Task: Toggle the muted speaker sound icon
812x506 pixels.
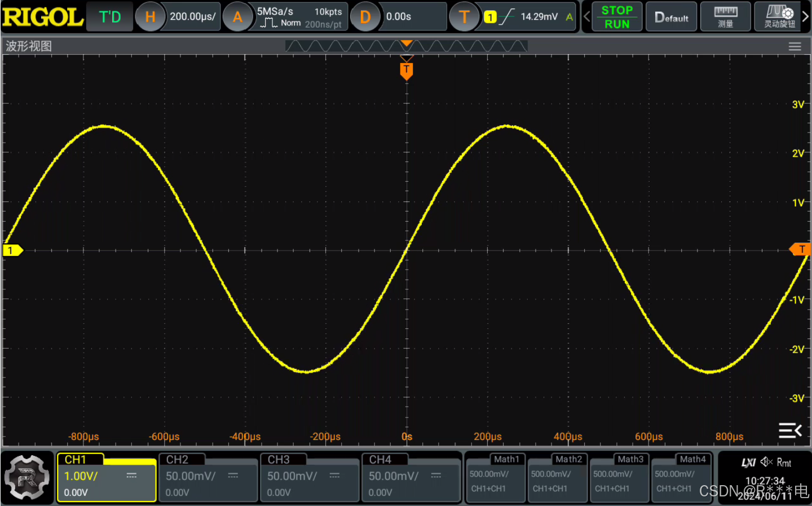Action: pyautogui.click(x=766, y=462)
